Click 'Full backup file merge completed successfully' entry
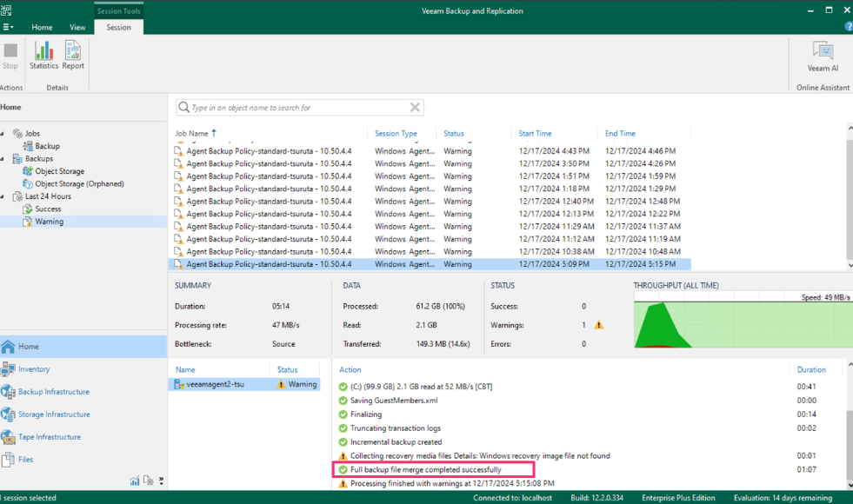Viewport: 853px width, 504px height. pos(425,470)
